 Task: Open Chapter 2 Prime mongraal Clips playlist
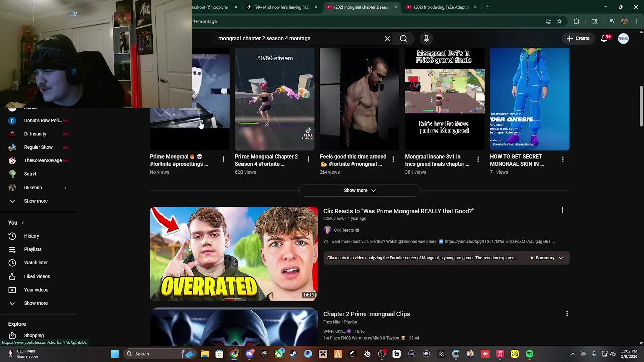[x=366, y=314]
